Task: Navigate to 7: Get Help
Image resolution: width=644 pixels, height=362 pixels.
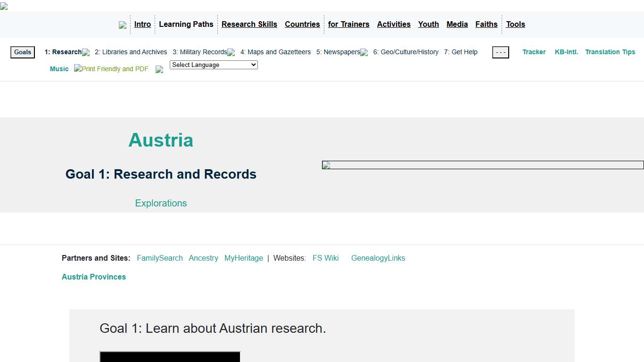Action: coord(461,52)
